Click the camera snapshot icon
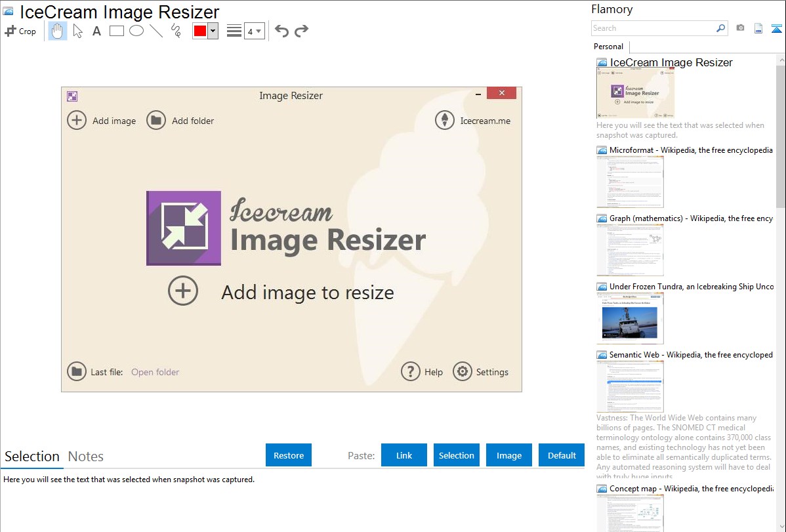Viewport: 786px width, 532px height. [740, 28]
